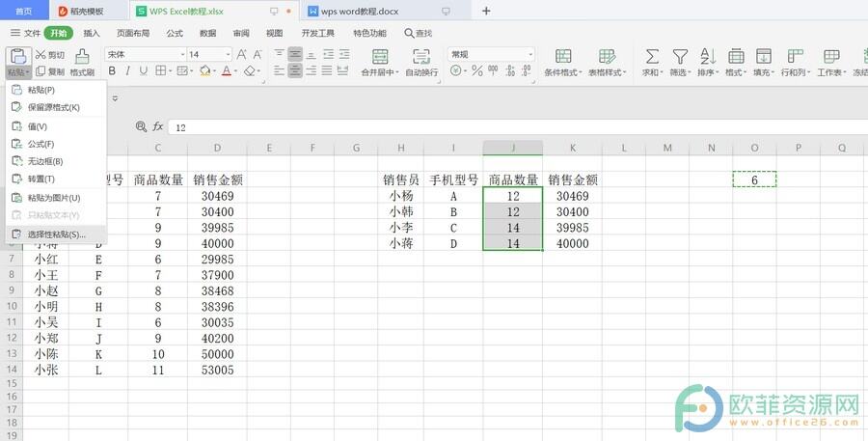Apply the fill color bucket

coord(205,70)
